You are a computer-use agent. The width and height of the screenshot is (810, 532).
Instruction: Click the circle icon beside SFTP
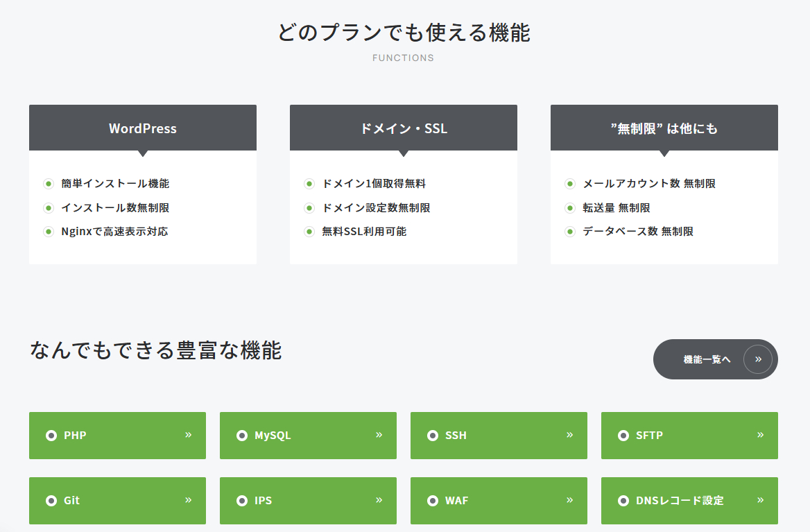coord(623,436)
